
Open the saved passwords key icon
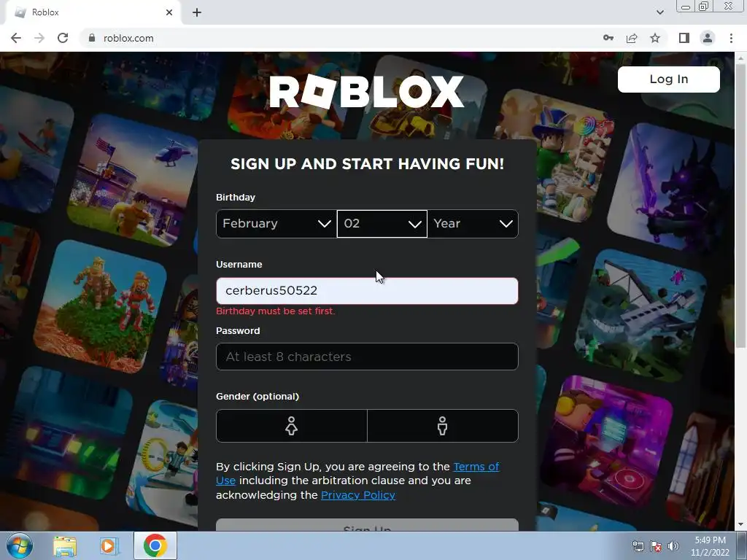point(608,38)
